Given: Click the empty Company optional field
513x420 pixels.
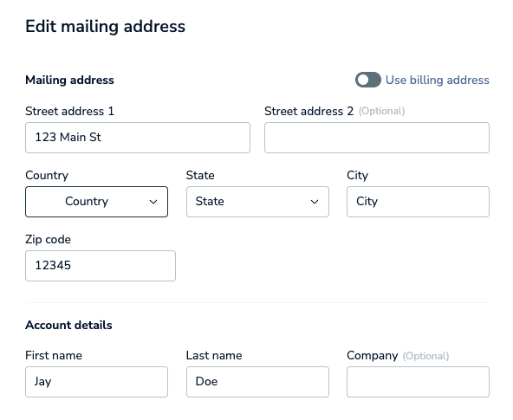Looking at the screenshot, I should pos(419,382).
